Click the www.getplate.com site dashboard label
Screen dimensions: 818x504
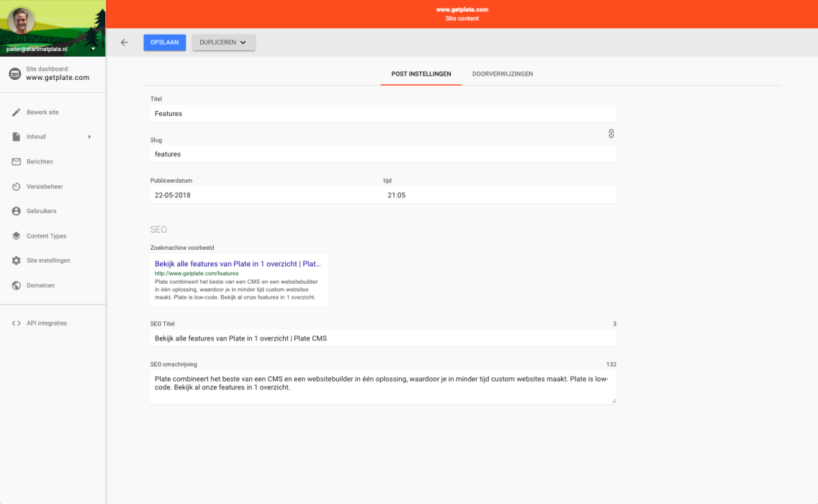(58, 78)
